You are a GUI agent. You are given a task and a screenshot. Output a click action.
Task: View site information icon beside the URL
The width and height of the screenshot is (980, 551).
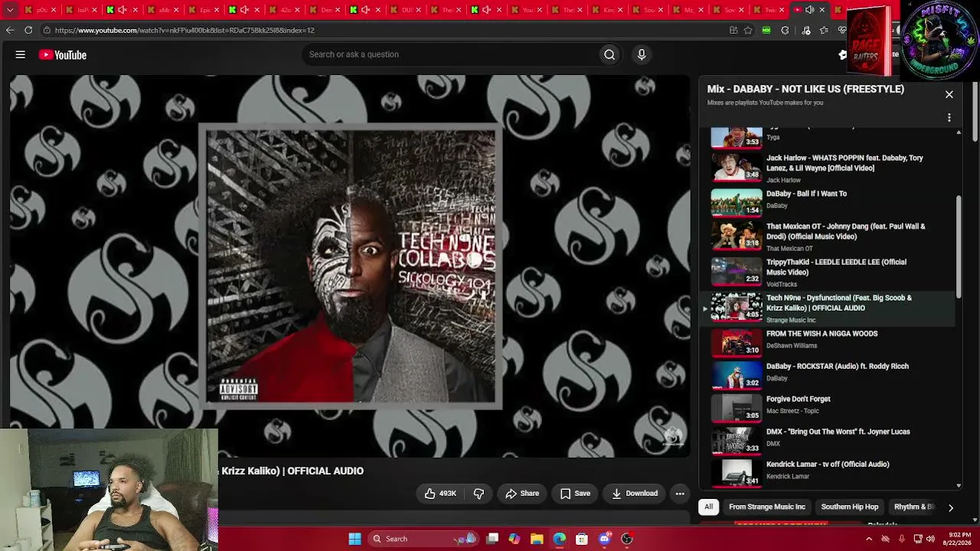point(47,30)
